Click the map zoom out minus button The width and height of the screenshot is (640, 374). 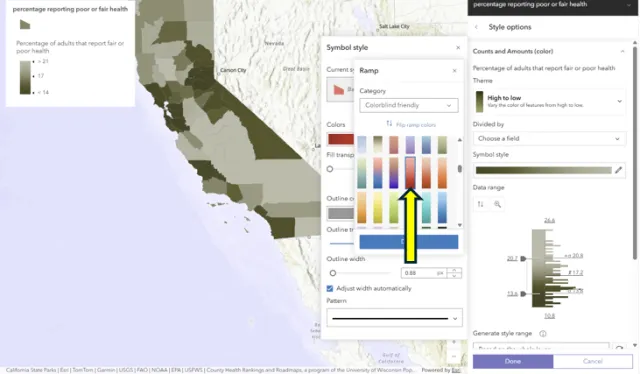[454, 356]
